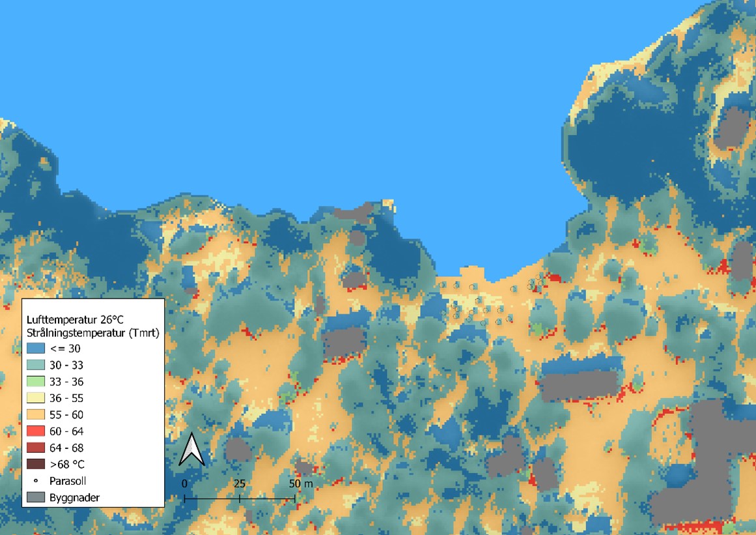756x535 pixels.
Task: Select the '60 - 64' red legend swatch
Action: pyautogui.click(x=36, y=431)
